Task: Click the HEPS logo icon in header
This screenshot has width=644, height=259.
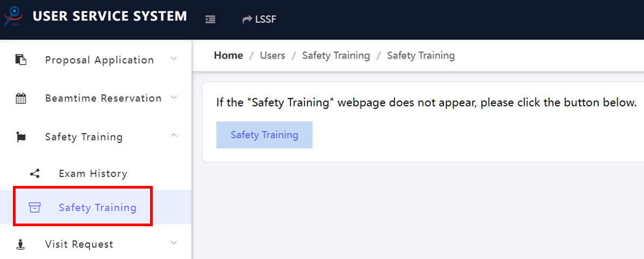Action: [x=12, y=16]
